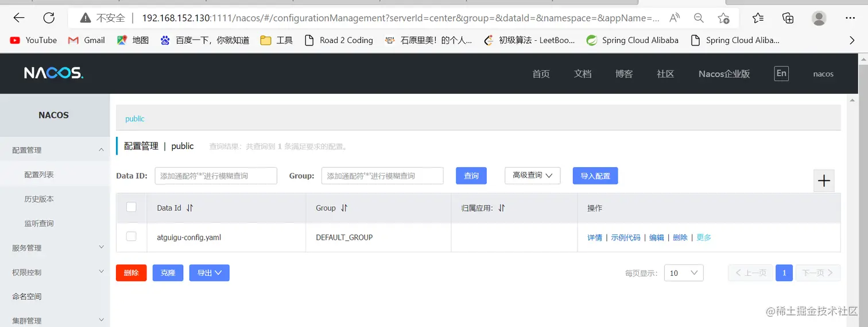
Task: Click the 下一页 pagination button
Action: pos(818,273)
